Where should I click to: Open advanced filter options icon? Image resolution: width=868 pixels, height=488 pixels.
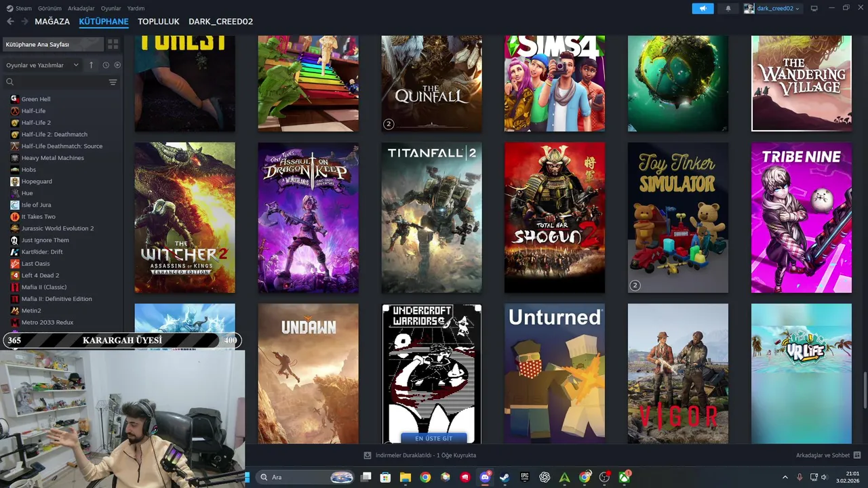pyautogui.click(x=113, y=82)
